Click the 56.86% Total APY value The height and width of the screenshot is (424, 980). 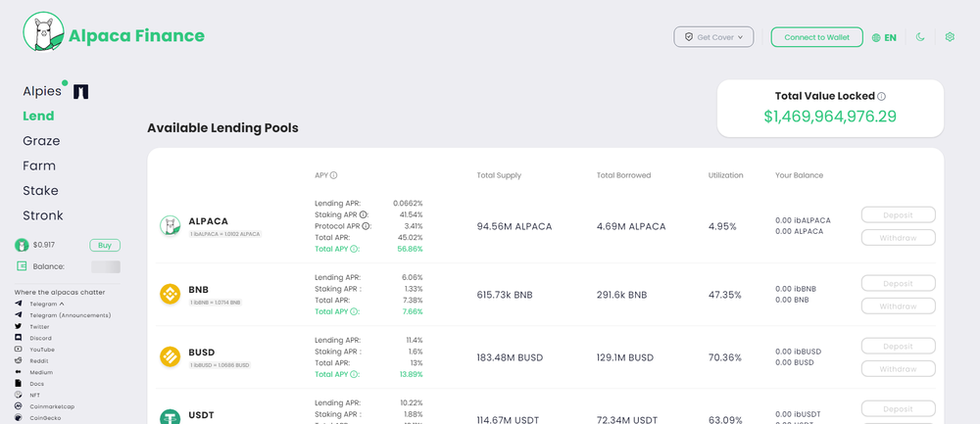click(412, 249)
